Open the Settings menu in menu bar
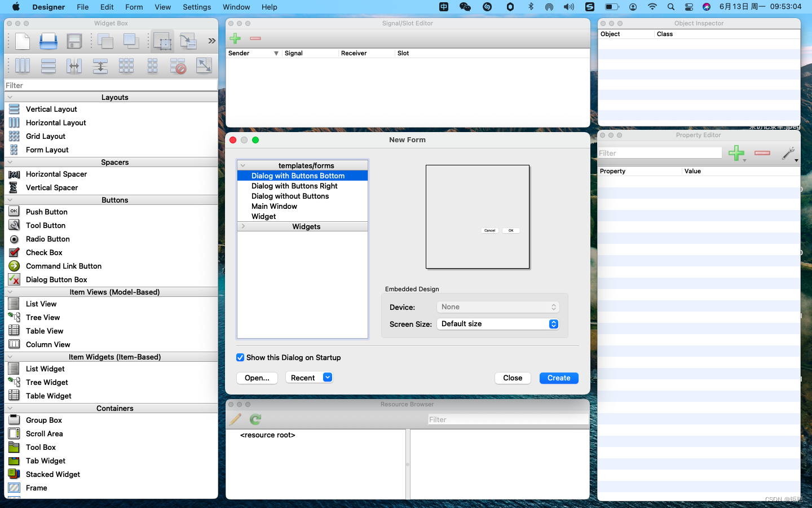The width and height of the screenshot is (812, 508). pyautogui.click(x=196, y=7)
